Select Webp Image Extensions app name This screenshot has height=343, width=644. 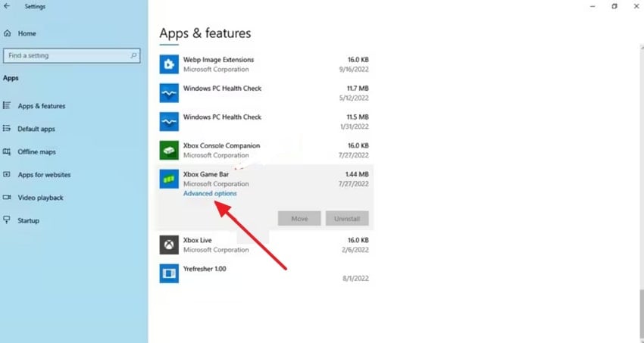point(218,60)
